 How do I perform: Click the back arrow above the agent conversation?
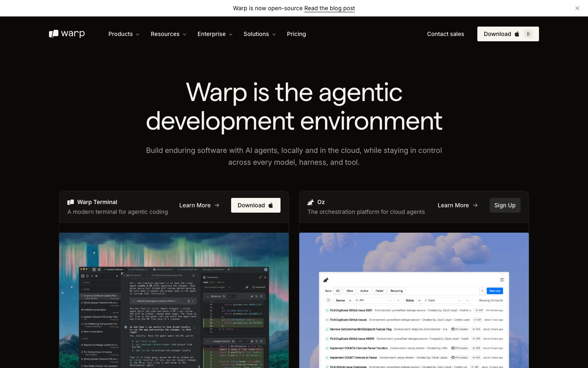(x=124, y=275)
